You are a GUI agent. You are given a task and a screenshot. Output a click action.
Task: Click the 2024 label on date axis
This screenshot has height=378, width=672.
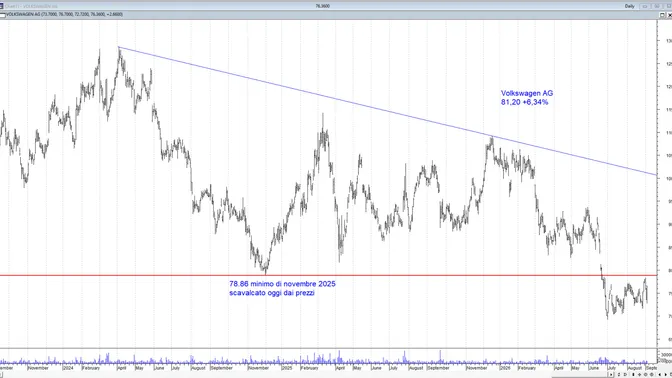tap(68, 368)
